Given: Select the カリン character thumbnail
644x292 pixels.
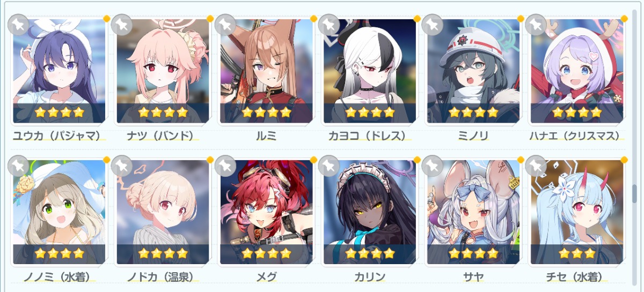Looking at the screenshot, I should (x=370, y=212).
